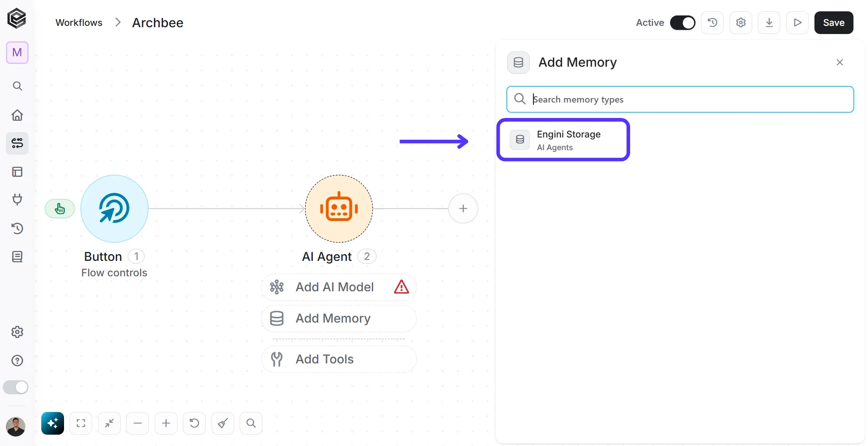Zoom in with the canvas plus button
This screenshot has width=868, height=446.
coord(166,423)
